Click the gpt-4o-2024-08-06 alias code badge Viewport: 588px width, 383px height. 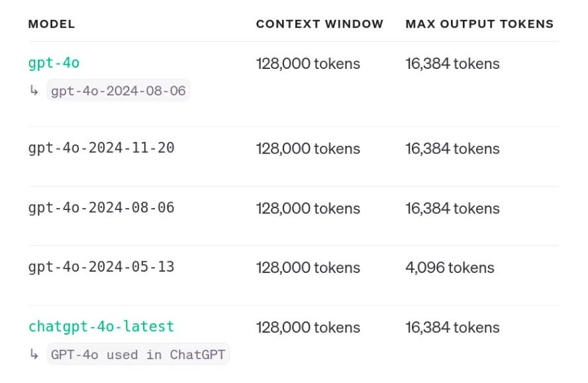(x=119, y=91)
